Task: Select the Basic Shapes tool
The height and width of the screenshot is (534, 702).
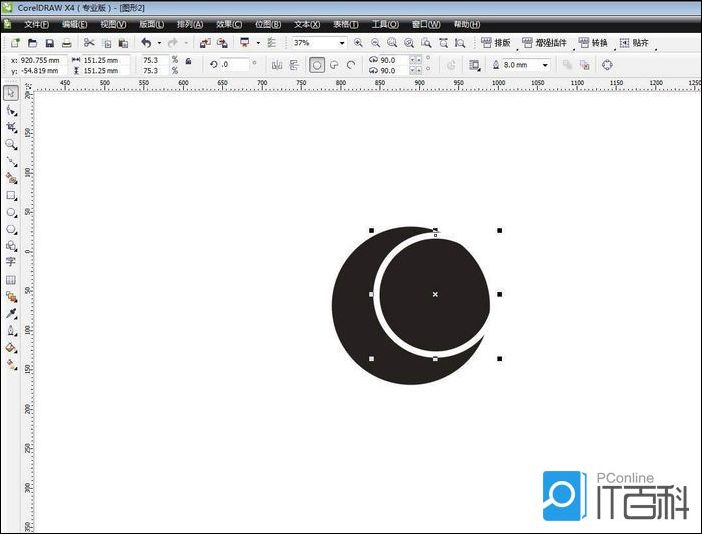Action: [11, 246]
